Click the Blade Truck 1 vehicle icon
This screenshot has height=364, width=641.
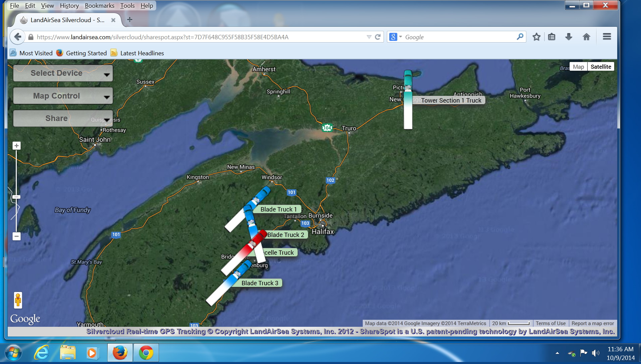coord(248,209)
